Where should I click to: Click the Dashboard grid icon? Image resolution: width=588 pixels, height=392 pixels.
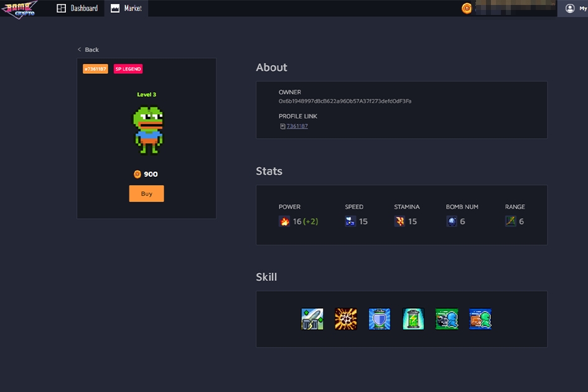click(x=61, y=8)
